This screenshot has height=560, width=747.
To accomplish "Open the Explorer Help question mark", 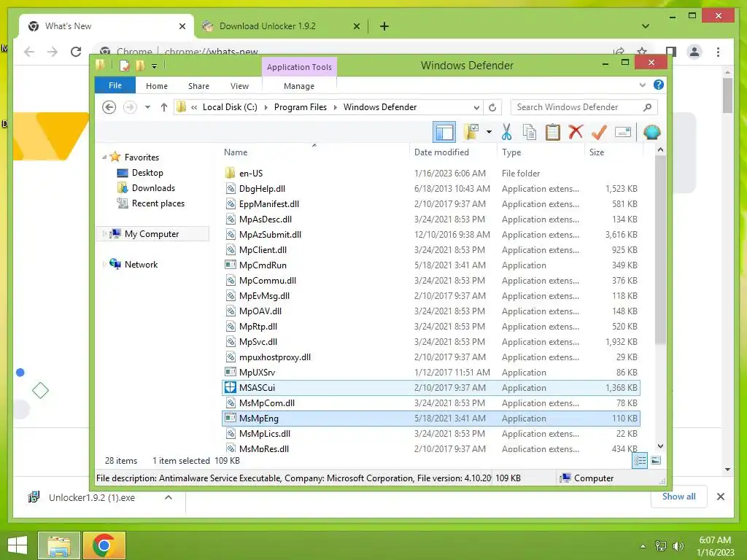I will tap(659, 85).
